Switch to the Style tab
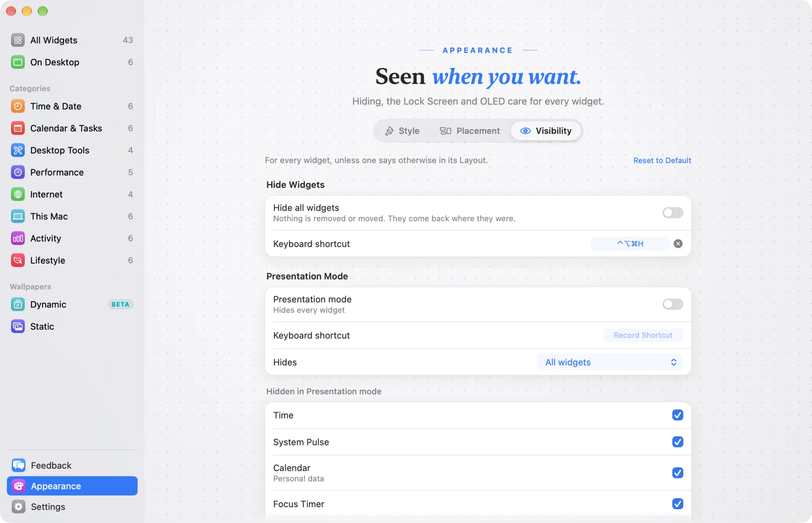Screen dimensions: 812x523 coord(402,131)
